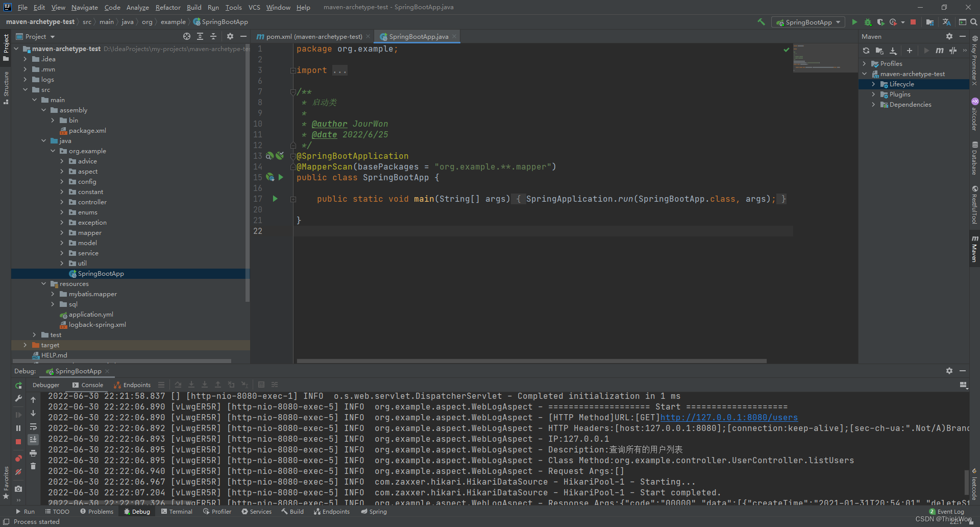Expand the target folder
Image resolution: width=980 pixels, height=527 pixels.
[25, 345]
